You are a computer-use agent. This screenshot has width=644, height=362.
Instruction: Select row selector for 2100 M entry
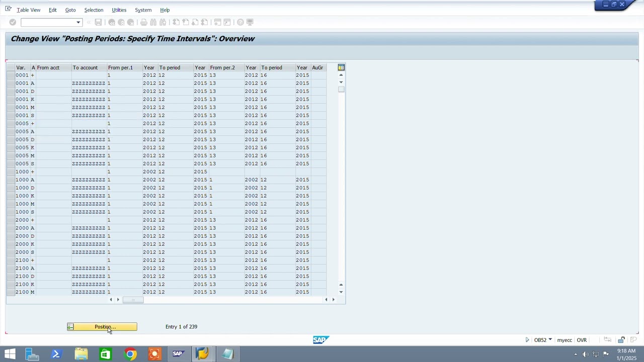pos(11,292)
